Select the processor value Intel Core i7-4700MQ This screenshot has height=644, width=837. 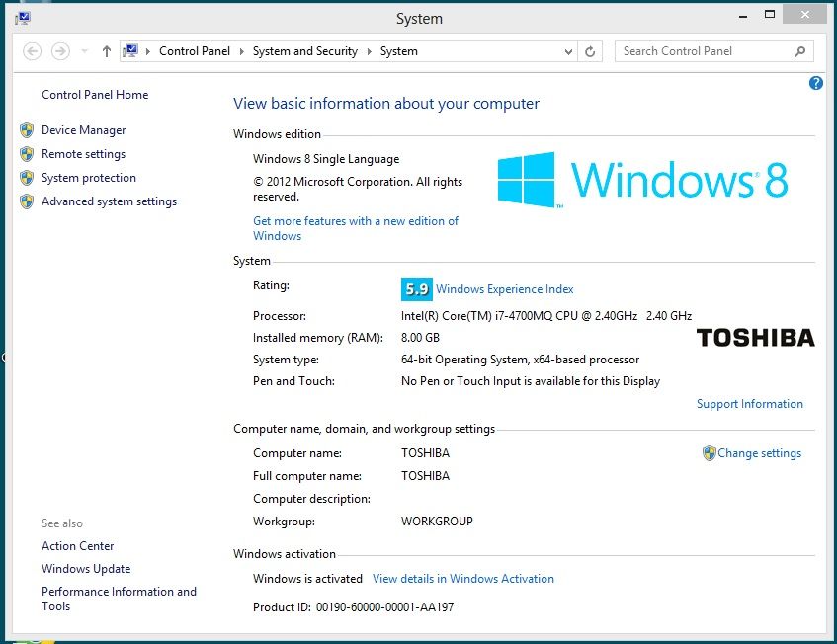(x=546, y=316)
